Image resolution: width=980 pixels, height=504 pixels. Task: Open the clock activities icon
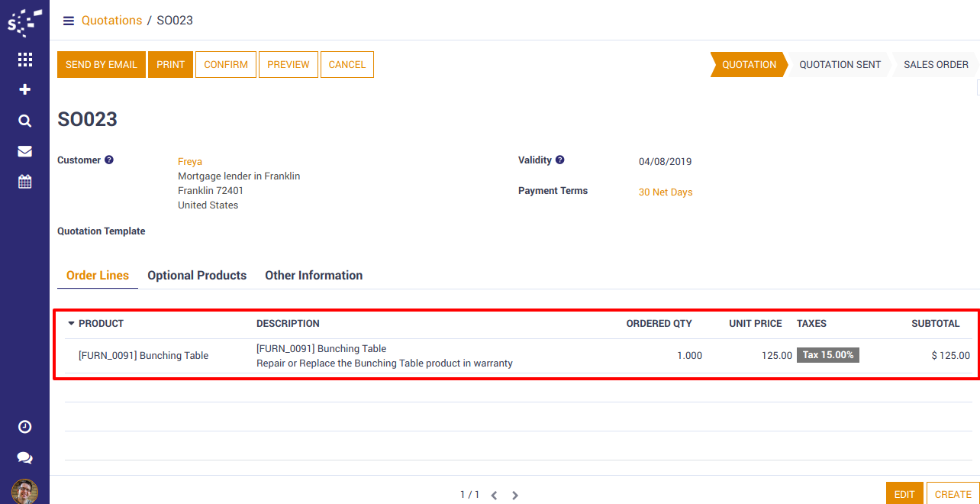(x=24, y=427)
